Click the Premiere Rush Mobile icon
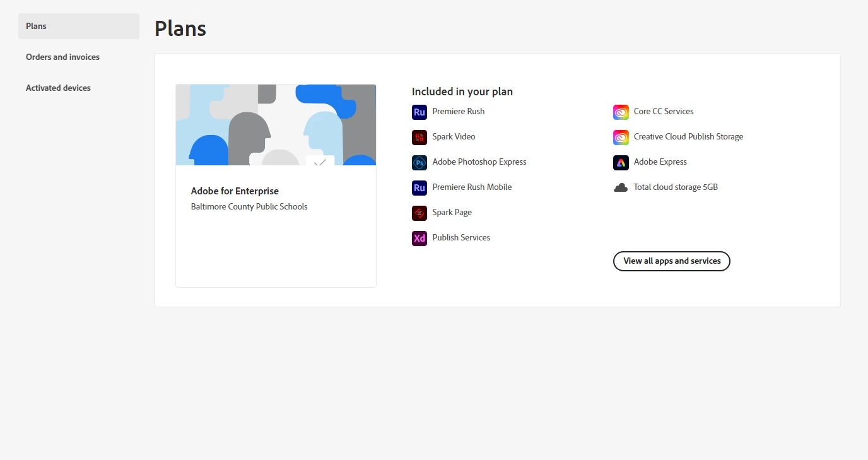 (x=419, y=188)
